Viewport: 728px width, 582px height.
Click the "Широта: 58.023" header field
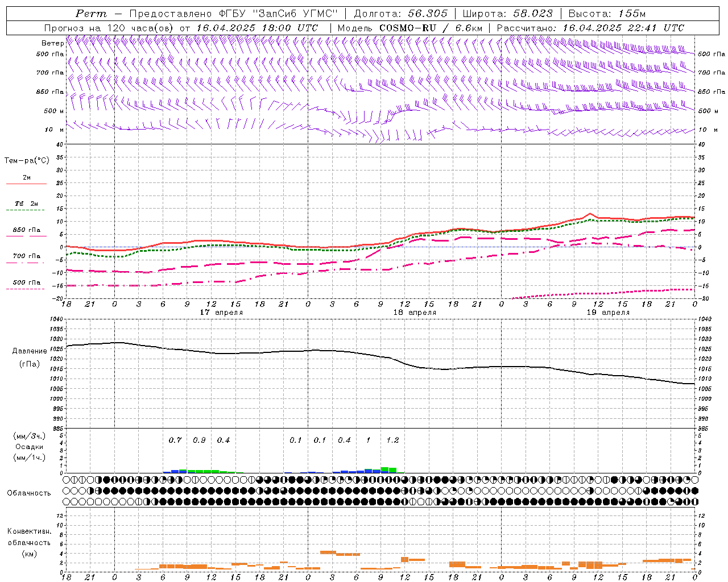click(507, 14)
